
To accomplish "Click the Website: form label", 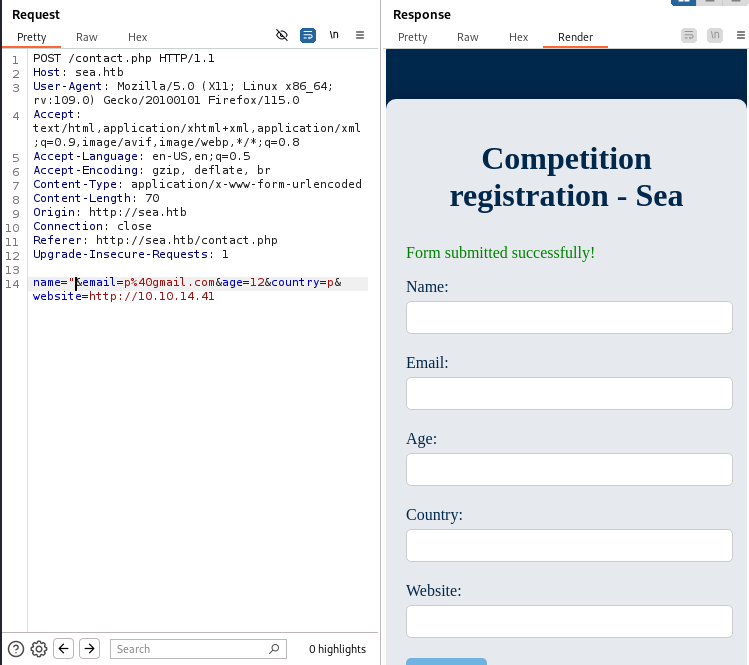I will (433, 590).
